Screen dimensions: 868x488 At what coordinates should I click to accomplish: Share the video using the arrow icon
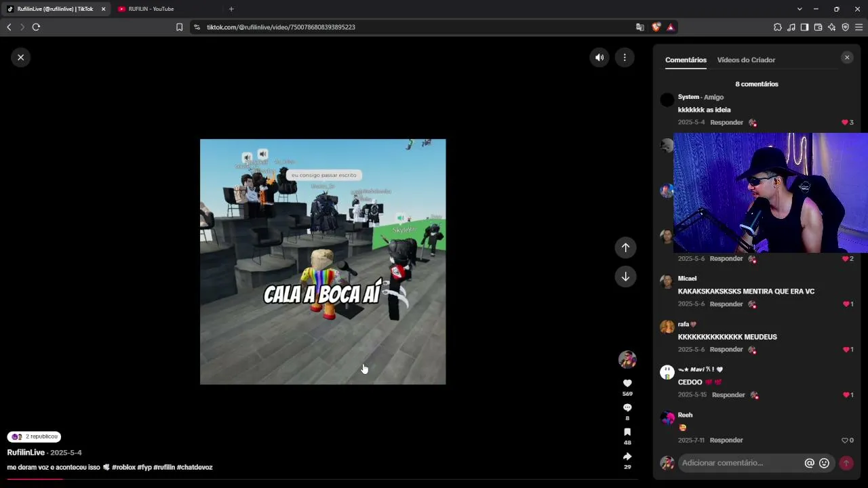[627, 456]
